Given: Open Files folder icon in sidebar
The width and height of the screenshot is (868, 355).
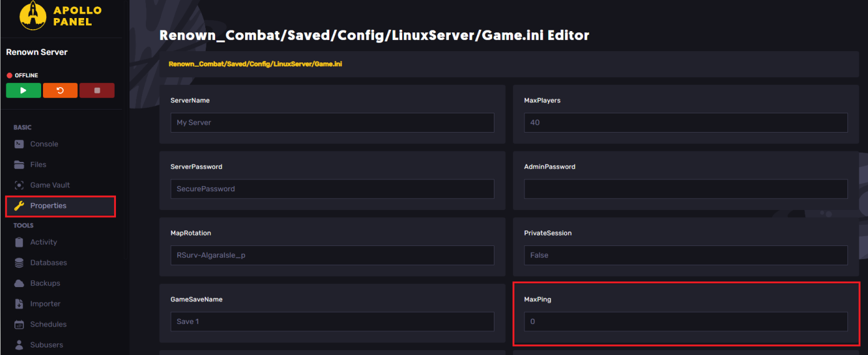Looking at the screenshot, I should point(19,164).
